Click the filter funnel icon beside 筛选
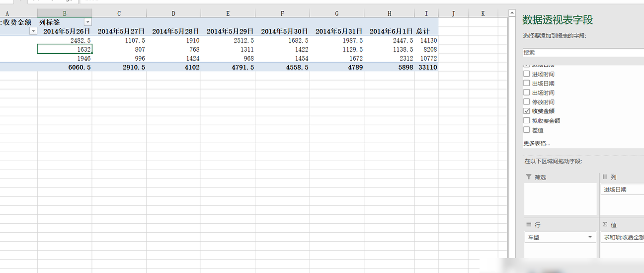644x273 pixels. tap(529, 177)
